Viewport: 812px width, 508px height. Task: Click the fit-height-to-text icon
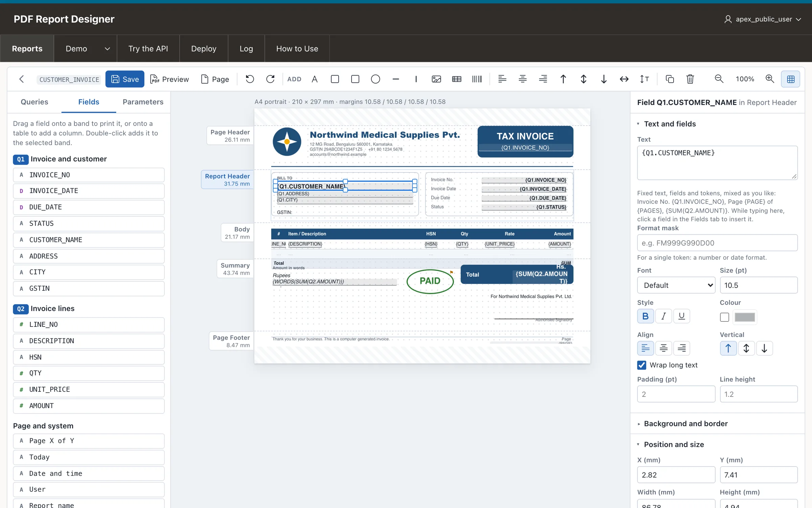click(645, 79)
